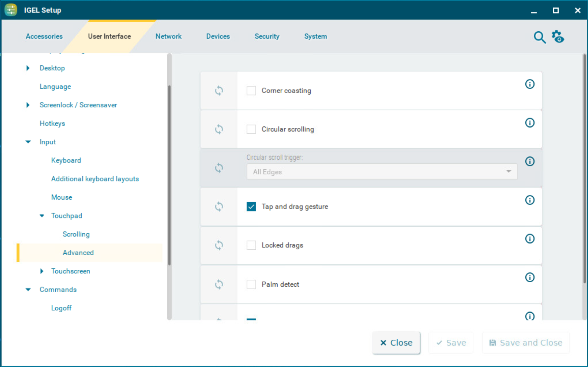Open the Circular scroll trigger dropdown
This screenshot has width=588, height=367.
click(381, 172)
